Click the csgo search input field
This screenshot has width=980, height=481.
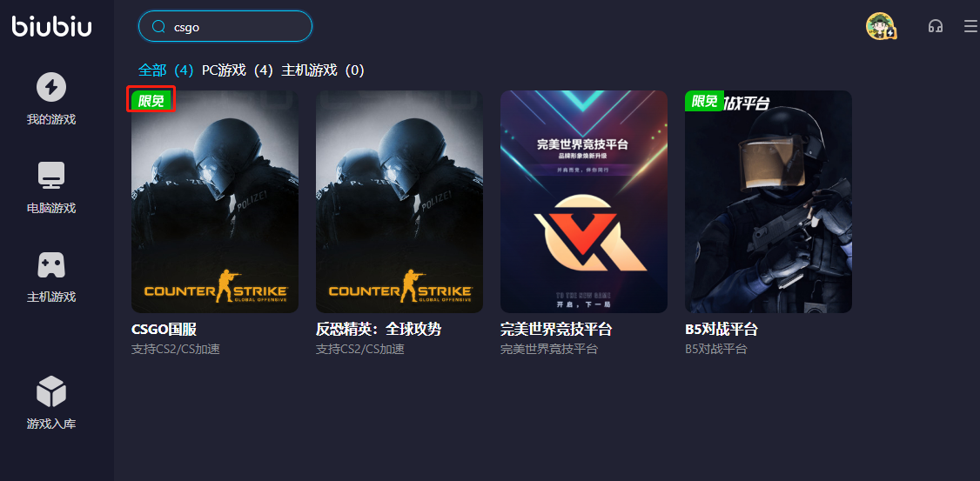pos(225,26)
